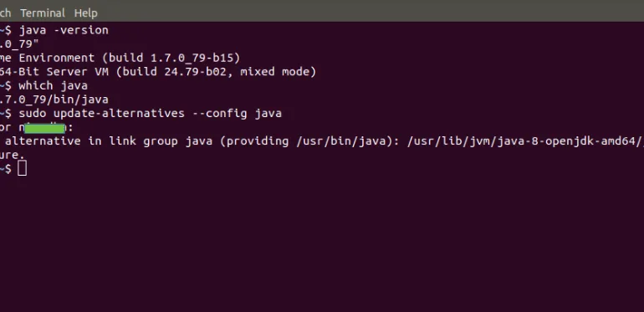Click the '/usr/bin/java' text in parentheses

[x=340, y=141]
